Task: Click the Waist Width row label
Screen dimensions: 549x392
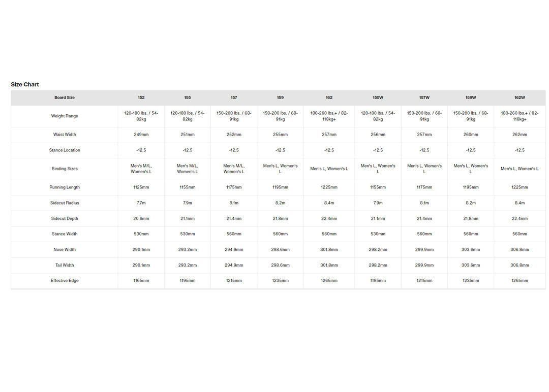Action: [x=65, y=135]
